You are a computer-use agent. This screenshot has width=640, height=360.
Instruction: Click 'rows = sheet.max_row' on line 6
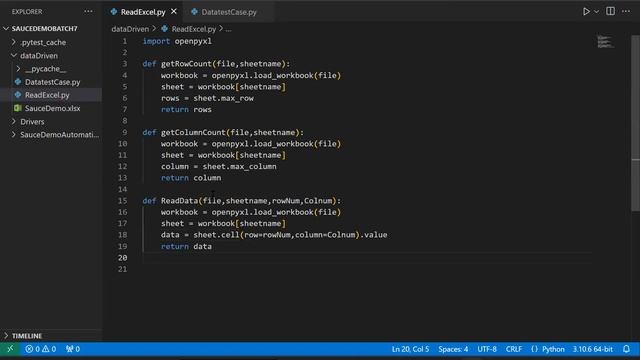point(207,98)
